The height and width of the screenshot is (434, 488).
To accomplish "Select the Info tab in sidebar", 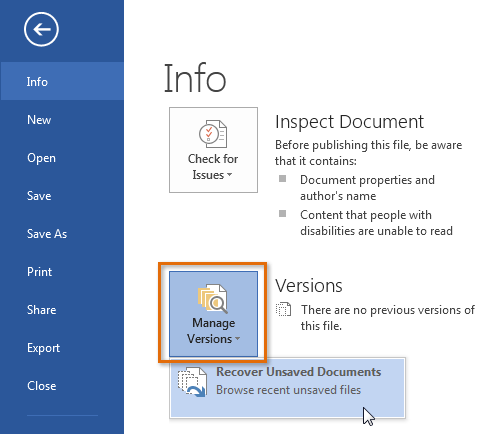I will (62, 81).
